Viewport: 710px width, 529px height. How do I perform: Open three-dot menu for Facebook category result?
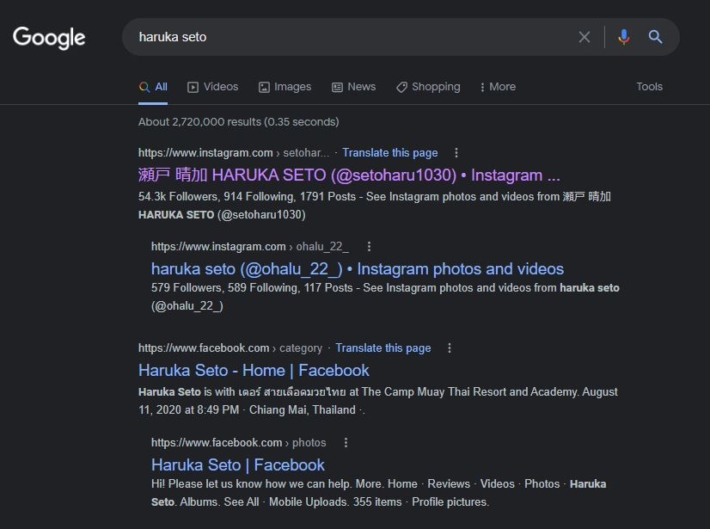click(449, 348)
